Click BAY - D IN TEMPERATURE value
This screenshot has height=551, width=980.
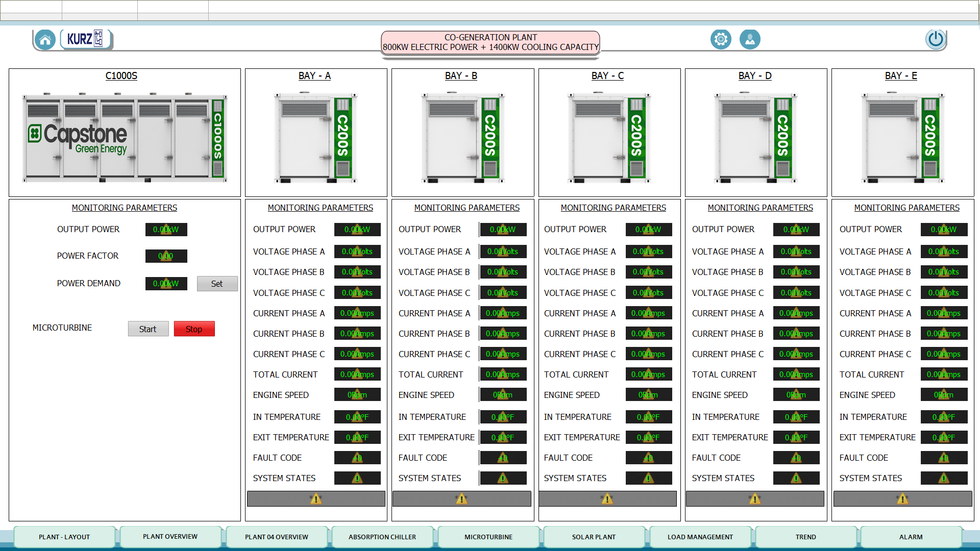coord(796,417)
